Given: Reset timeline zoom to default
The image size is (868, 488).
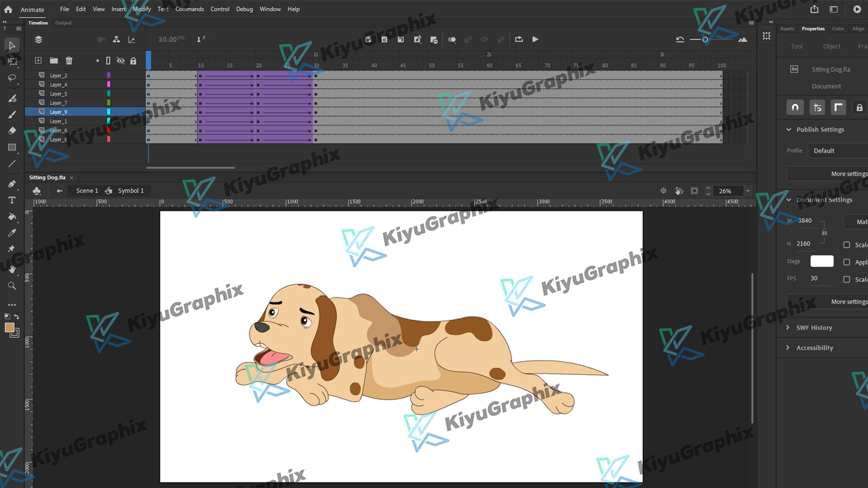Looking at the screenshot, I should pyautogui.click(x=679, y=39).
